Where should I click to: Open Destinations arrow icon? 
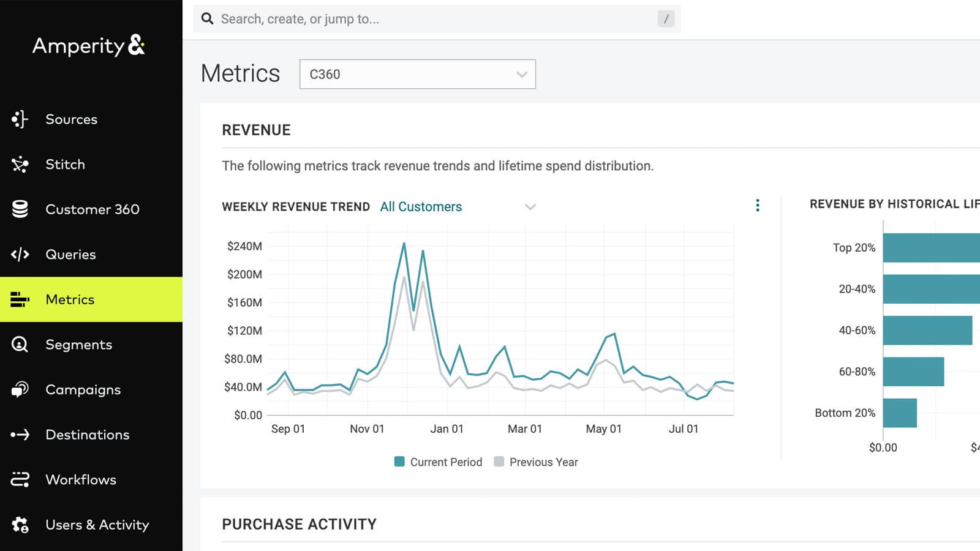point(20,435)
